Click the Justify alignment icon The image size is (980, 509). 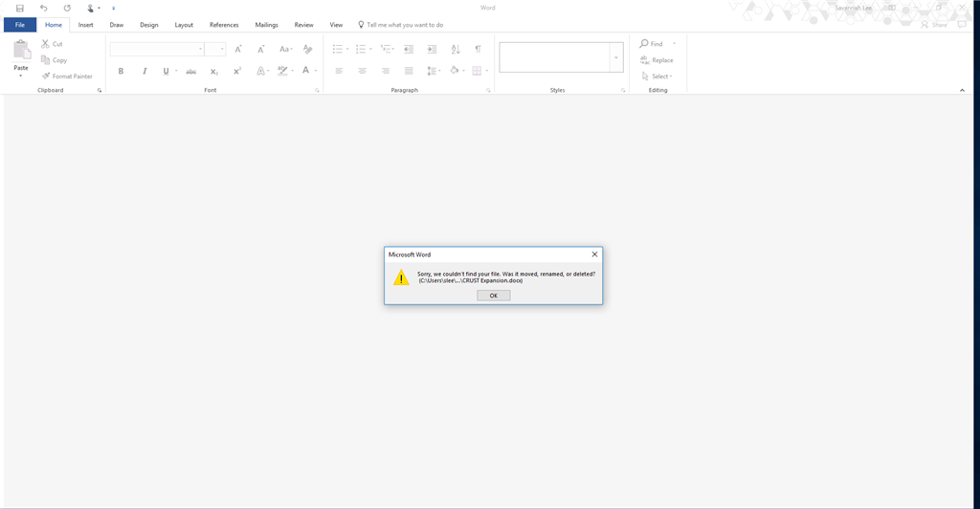(x=409, y=71)
